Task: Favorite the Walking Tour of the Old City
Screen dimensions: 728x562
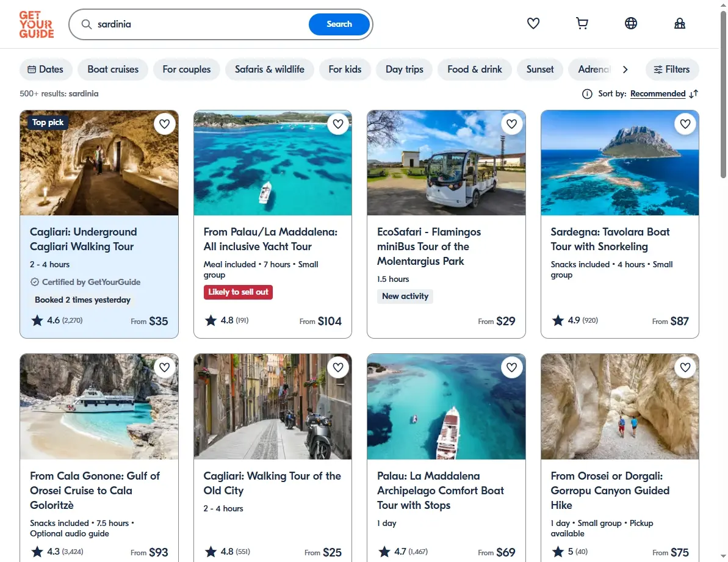Action: (x=338, y=367)
